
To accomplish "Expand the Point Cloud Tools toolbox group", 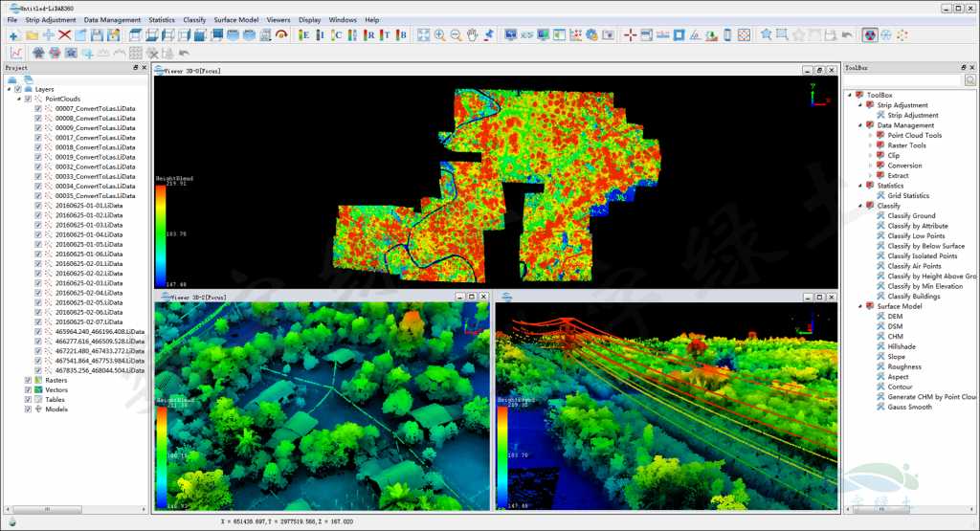I will 870,136.
